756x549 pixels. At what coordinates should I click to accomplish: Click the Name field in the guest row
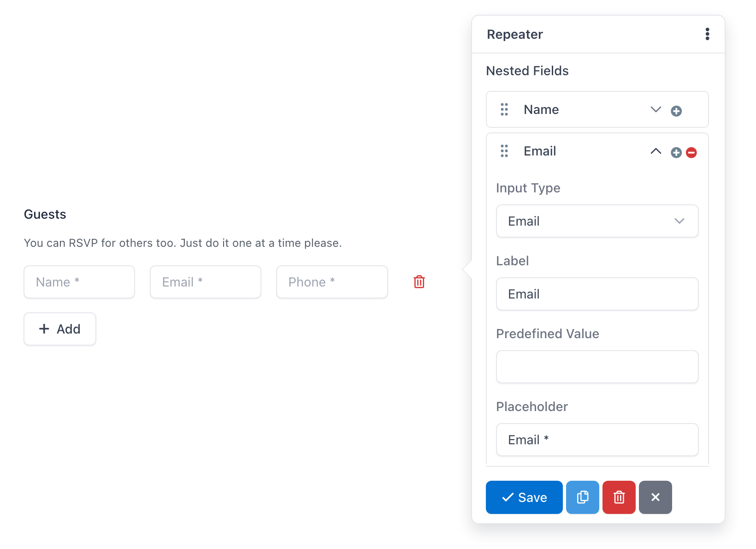point(79,282)
